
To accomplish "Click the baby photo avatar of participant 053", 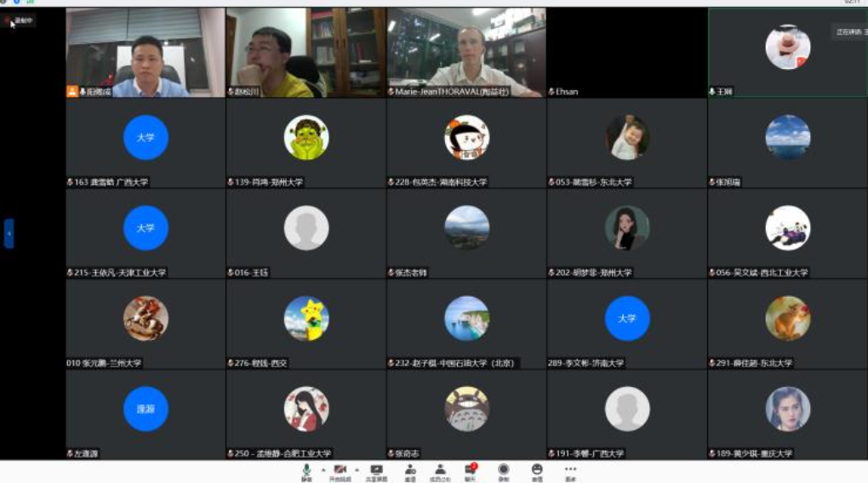I will (x=627, y=138).
